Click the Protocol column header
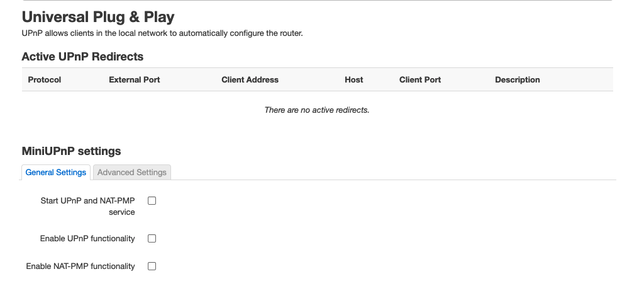The height and width of the screenshot is (286, 644). tap(45, 80)
